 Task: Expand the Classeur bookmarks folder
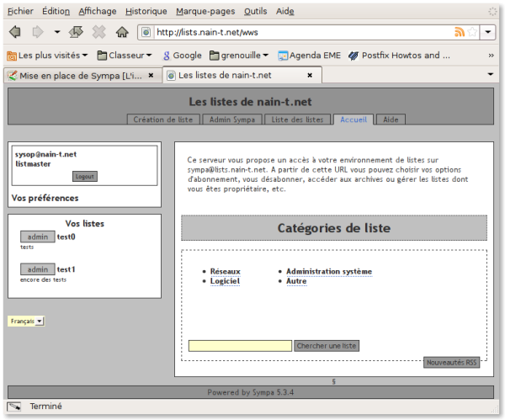coord(124,56)
